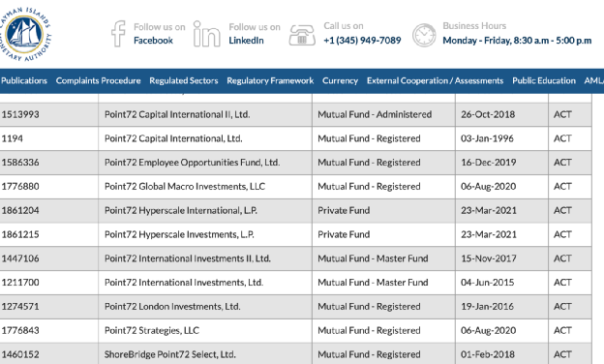
Task: Open the Complaints Procedure menu
Action: (98, 81)
